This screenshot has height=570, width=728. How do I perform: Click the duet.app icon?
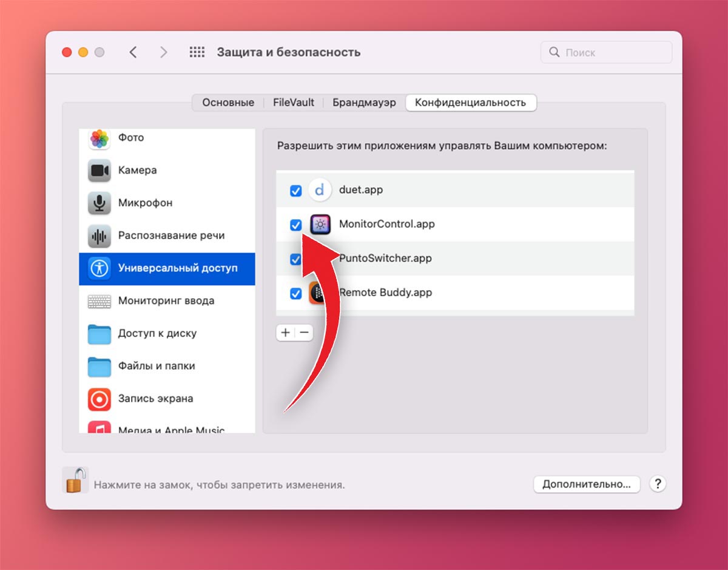[320, 190]
